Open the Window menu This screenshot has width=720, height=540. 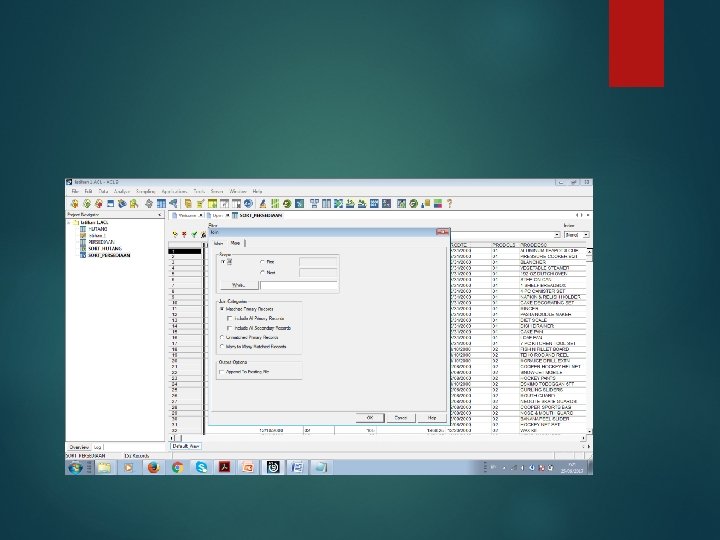(x=238, y=191)
